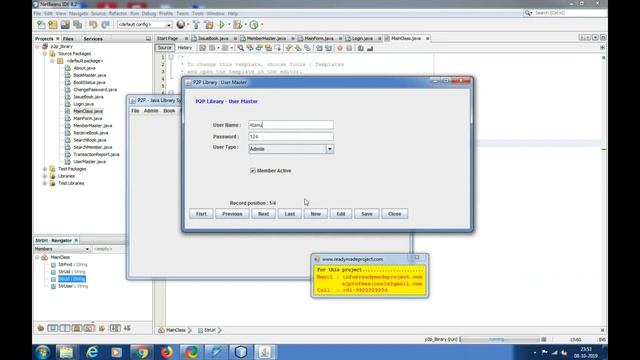Select SearchBook.java in project tree
Viewport: 640px width, 360px height.
click(90, 140)
